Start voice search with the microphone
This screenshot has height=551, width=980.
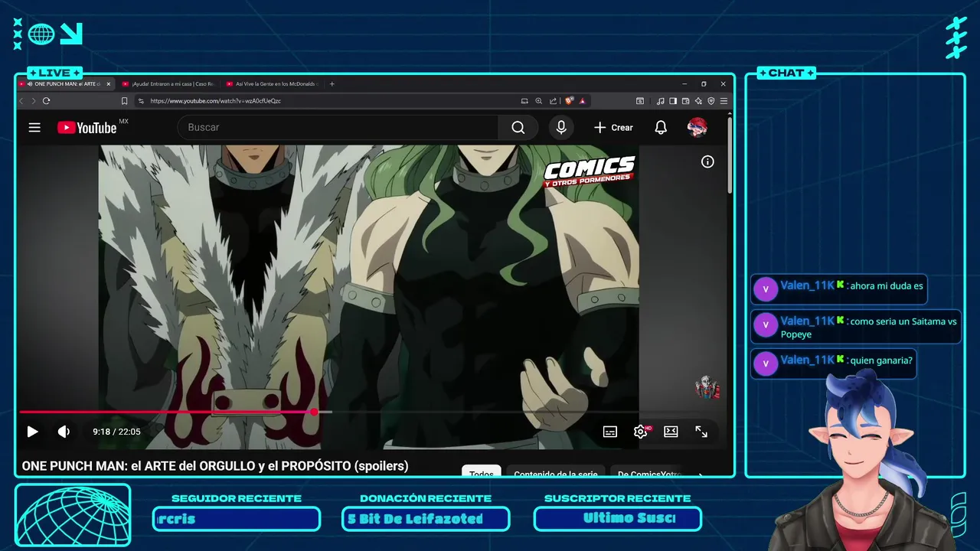click(561, 128)
